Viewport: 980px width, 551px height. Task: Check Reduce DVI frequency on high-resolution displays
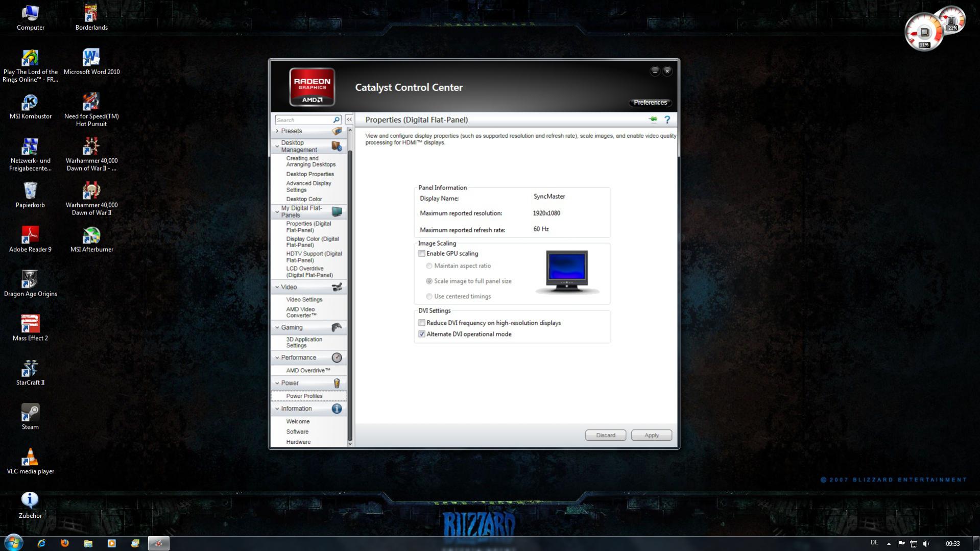tap(422, 323)
